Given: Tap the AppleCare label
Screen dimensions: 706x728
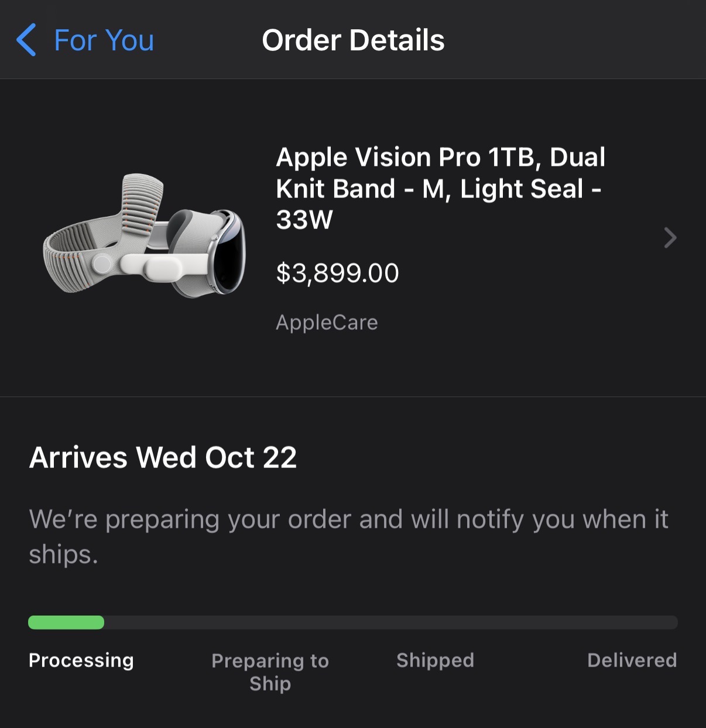Looking at the screenshot, I should (x=327, y=322).
